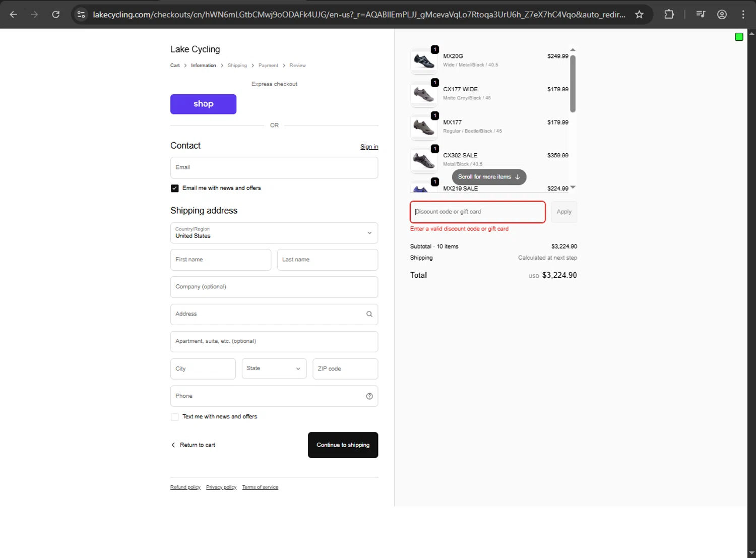Uncheck Email me with news and offers
The image size is (756, 558).
(x=174, y=189)
